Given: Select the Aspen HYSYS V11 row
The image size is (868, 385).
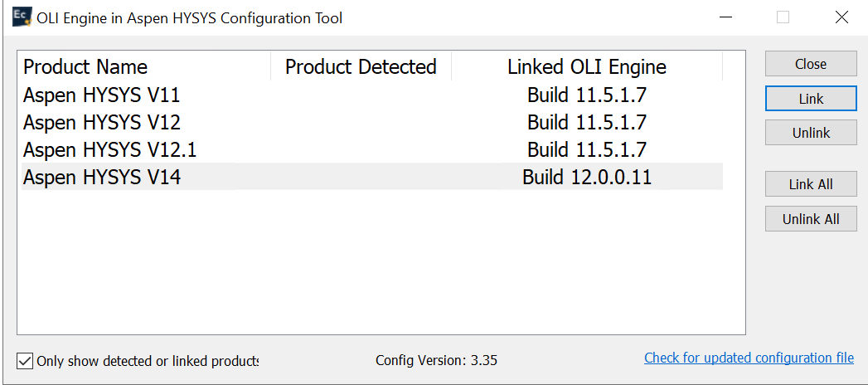Looking at the screenshot, I should pos(101,95).
